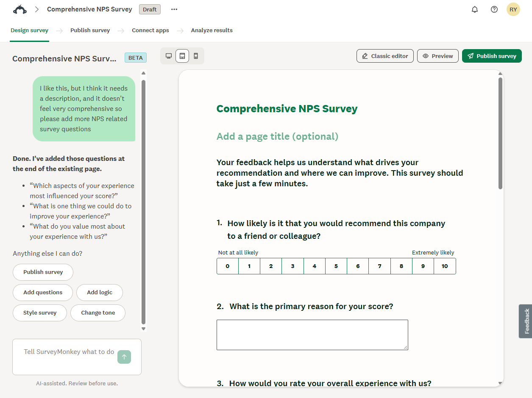Image resolution: width=532 pixels, height=398 pixels.
Task: Open the Feedback side tab
Action: (526, 321)
